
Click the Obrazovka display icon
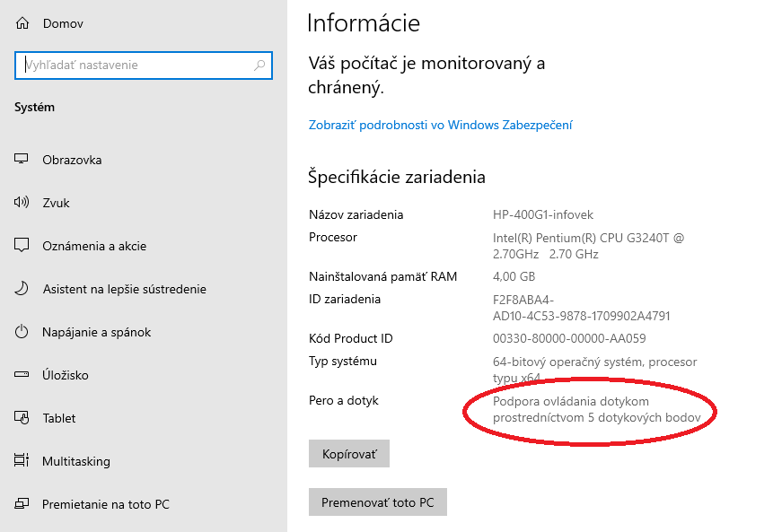22,160
